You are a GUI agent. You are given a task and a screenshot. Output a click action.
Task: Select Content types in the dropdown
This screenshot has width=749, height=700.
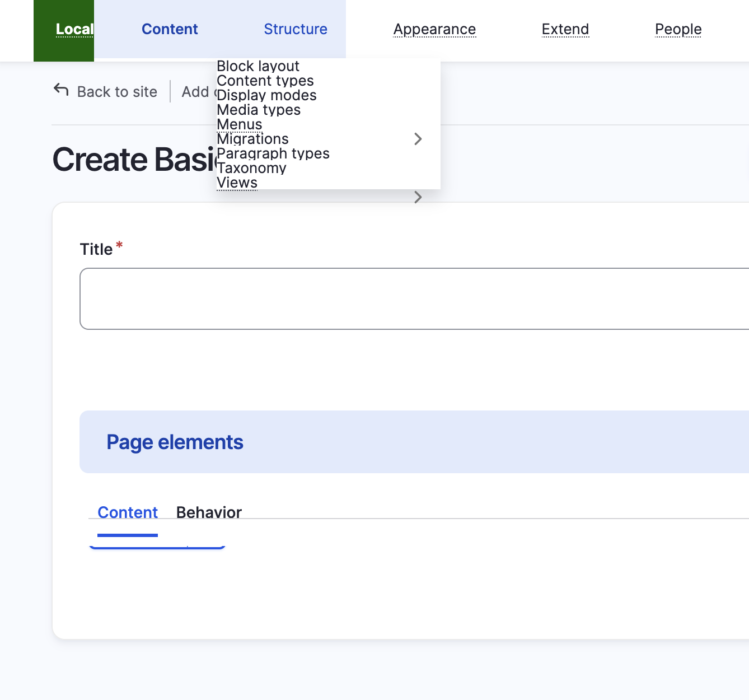pos(265,81)
